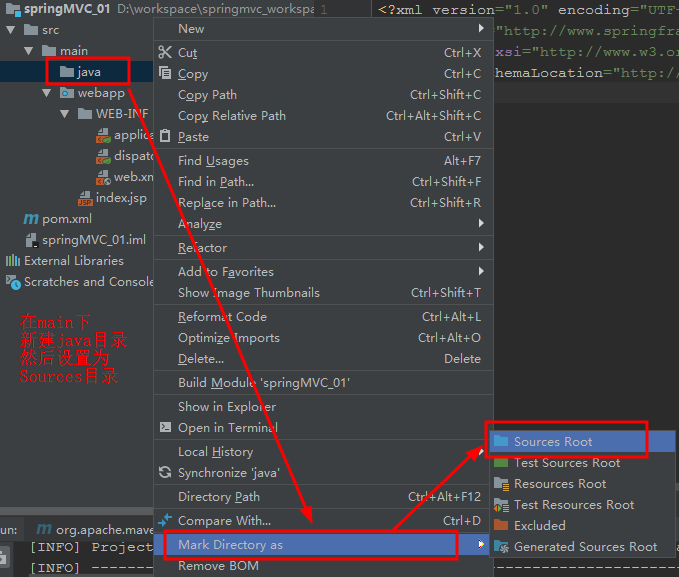This screenshot has height=577, width=679.
Task: Click the Maven pom.xml file icon
Action: click(30, 219)
